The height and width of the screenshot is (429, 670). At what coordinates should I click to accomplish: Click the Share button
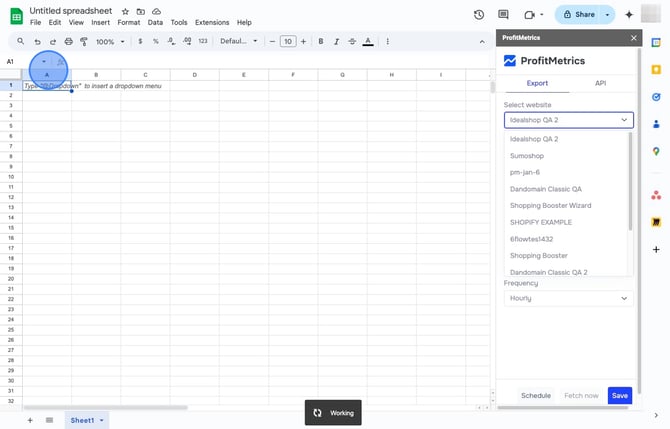tap(579, 15)
